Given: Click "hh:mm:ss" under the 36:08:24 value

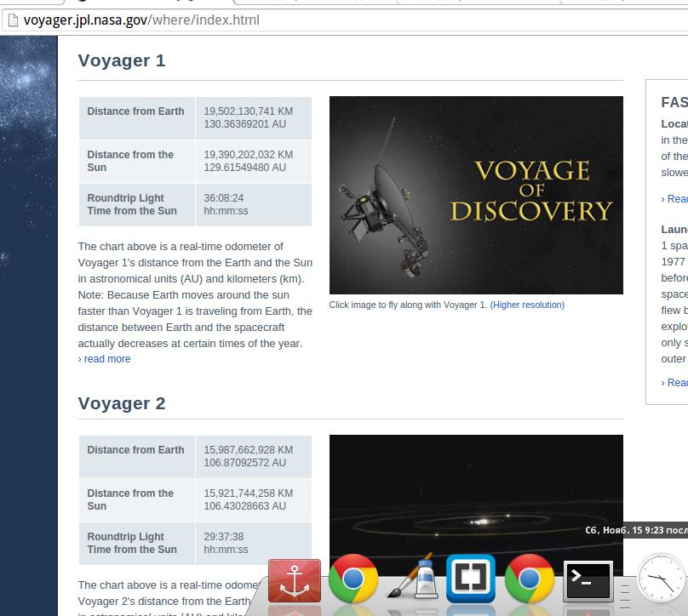Looking at the screenshot, I should pyautogui.click(x=226, y=211).
